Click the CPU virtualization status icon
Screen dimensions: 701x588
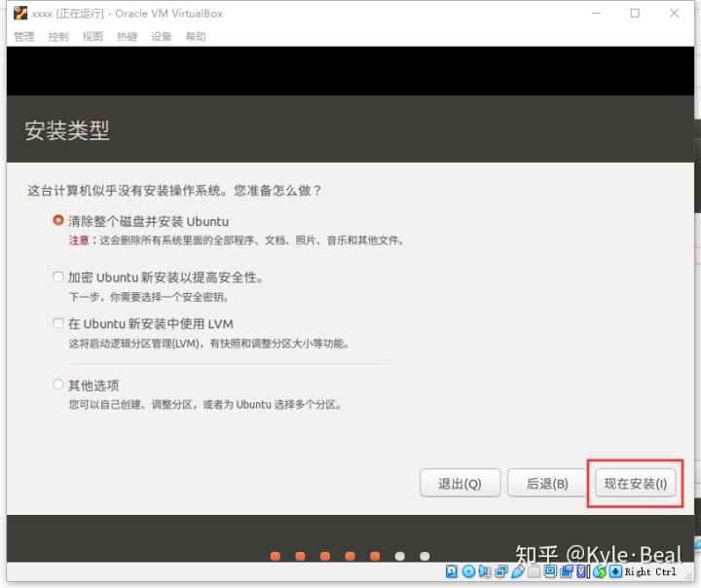[581, 571]
